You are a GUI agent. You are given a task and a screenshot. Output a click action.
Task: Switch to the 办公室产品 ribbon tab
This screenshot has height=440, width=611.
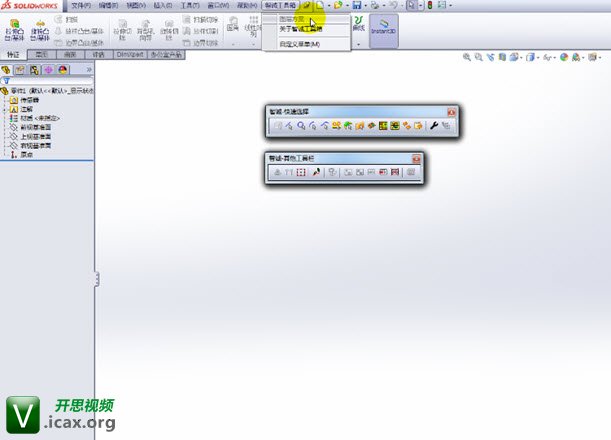point(166,55)
